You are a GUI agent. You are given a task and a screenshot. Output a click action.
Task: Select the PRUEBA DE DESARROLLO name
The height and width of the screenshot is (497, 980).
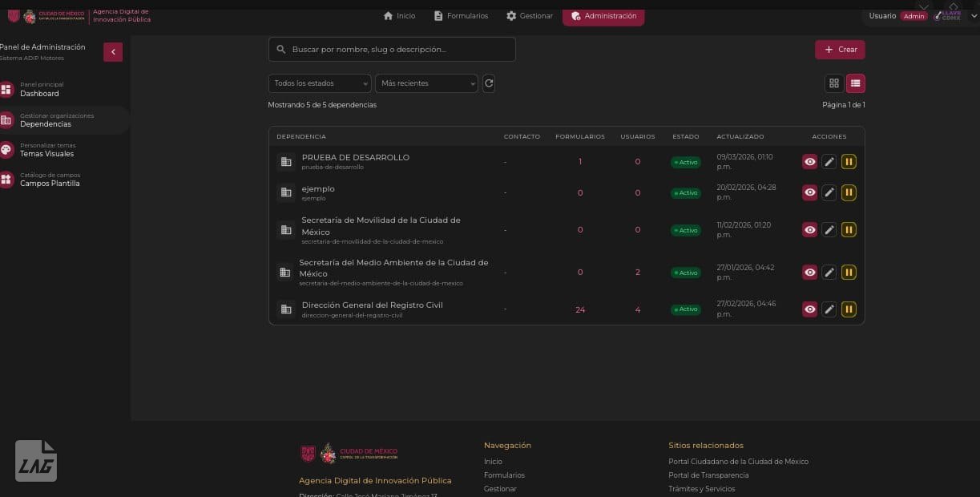point(355,158)
